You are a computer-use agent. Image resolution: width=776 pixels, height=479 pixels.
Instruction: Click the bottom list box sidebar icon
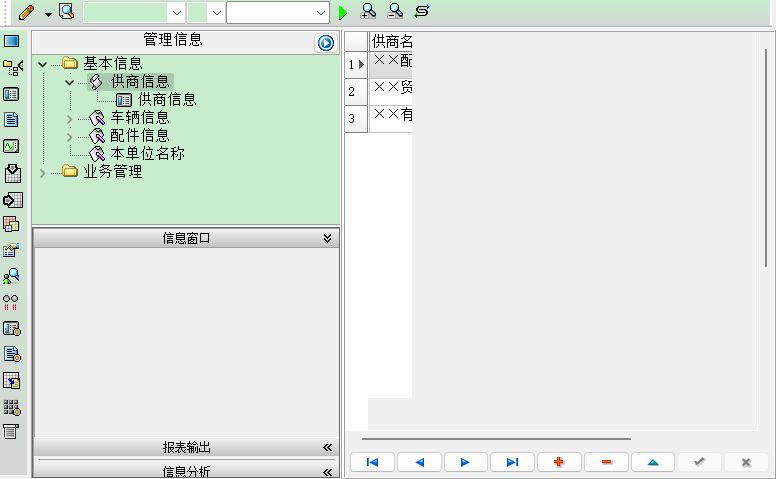tap(11, 431)
